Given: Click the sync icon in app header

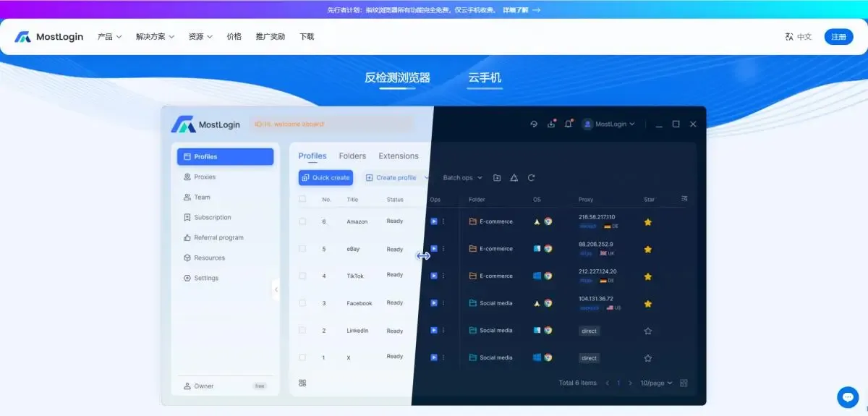Looking at the screenshot, I should pos(534,124).
